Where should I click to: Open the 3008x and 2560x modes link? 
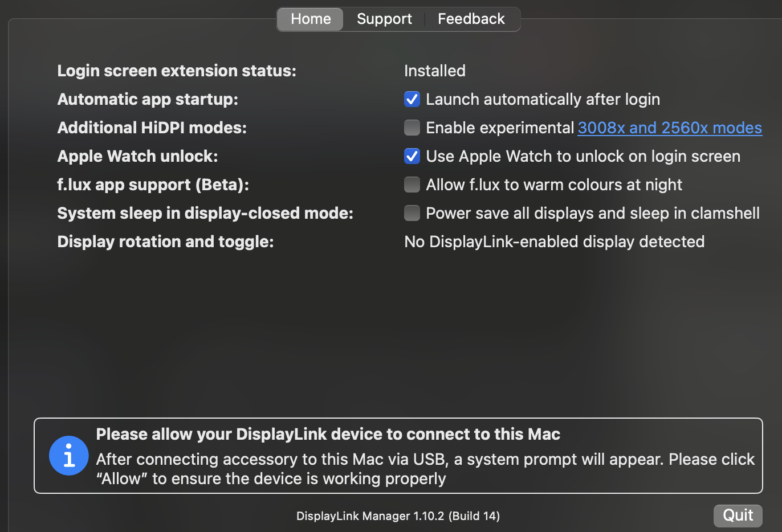pyautogui.click(x=670, y=128)
